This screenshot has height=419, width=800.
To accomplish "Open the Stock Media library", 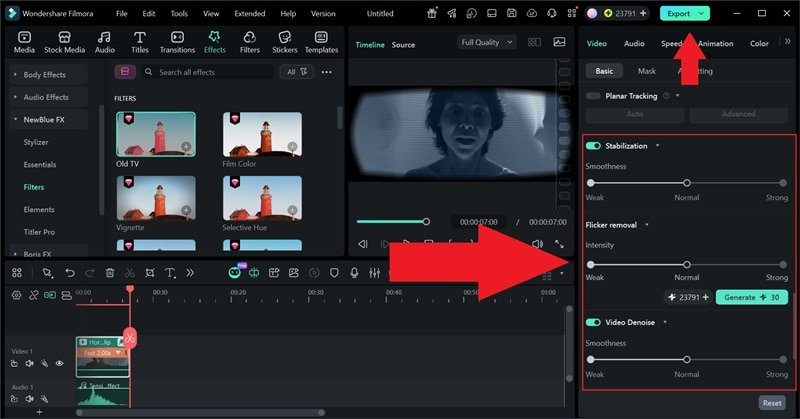I will pos(64,42).
